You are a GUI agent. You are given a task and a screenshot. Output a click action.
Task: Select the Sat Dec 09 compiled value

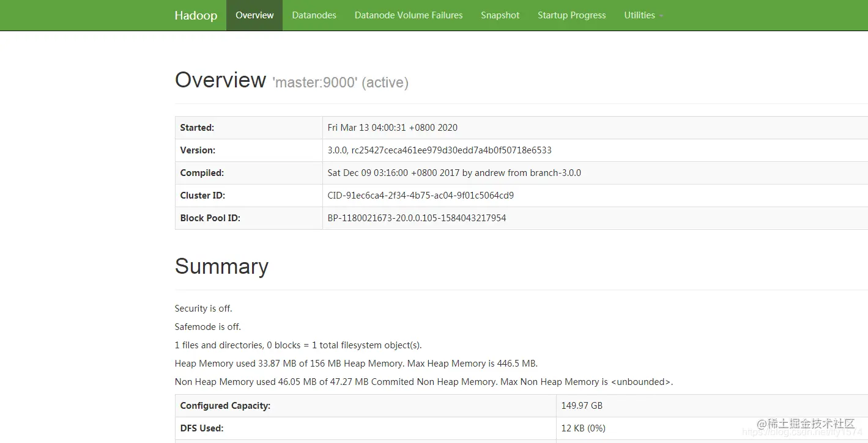pos(454,173)
